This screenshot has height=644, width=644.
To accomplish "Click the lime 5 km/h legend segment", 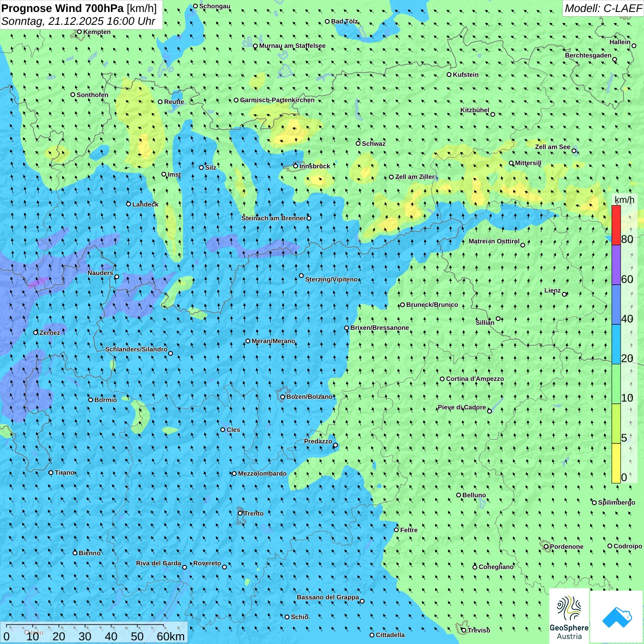I will (616, 424).
